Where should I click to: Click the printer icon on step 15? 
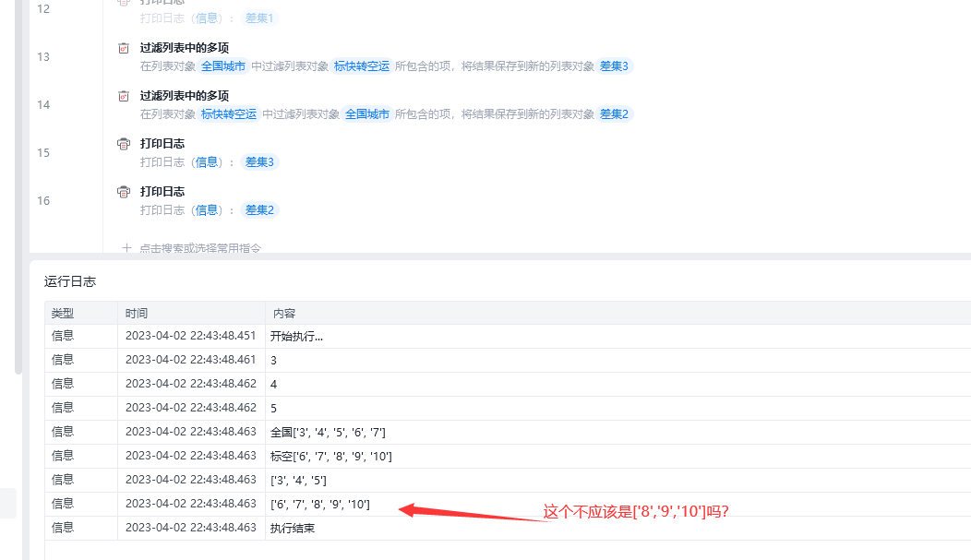[x=124, y=144]
